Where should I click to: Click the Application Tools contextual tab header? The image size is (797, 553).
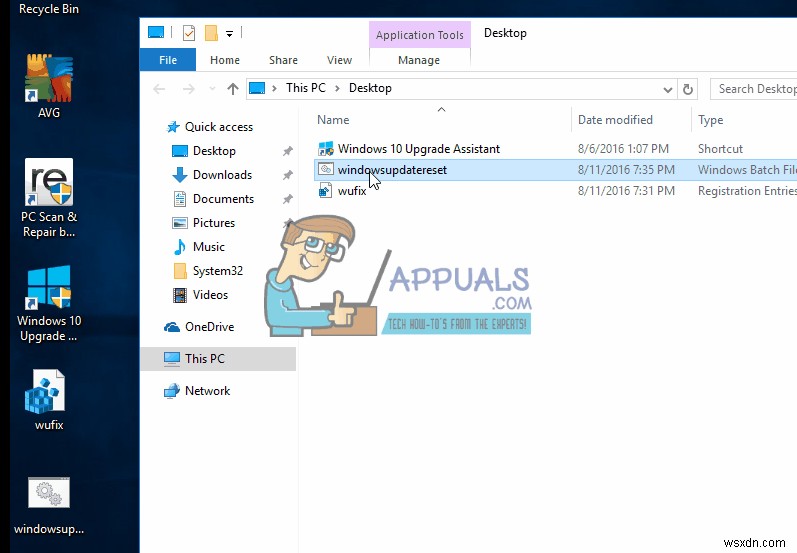coord(420,35)
